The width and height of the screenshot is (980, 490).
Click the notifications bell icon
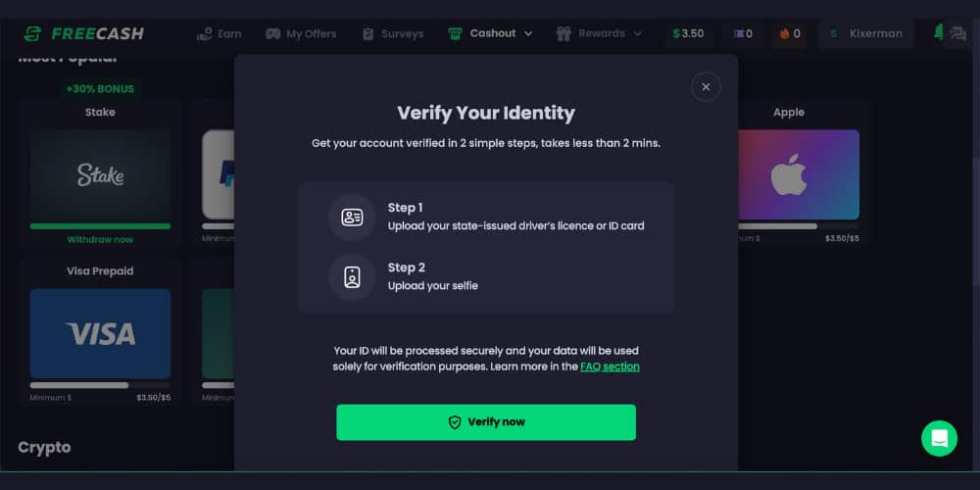pyautogui.click(x=939, y=33)
